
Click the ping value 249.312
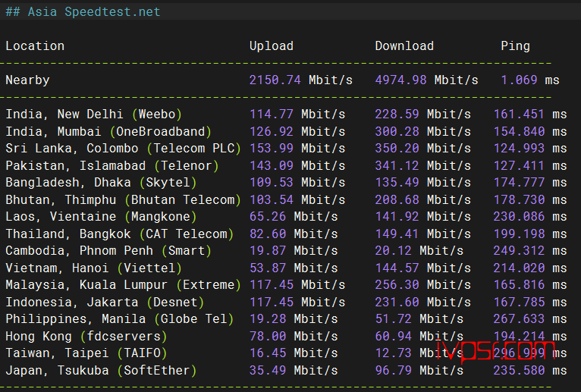519,251
